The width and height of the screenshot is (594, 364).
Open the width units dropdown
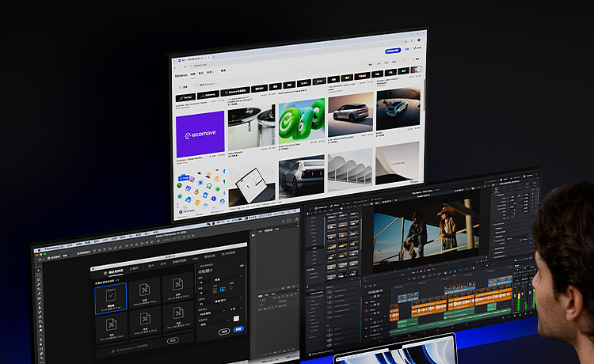click(x=227, y=278)
